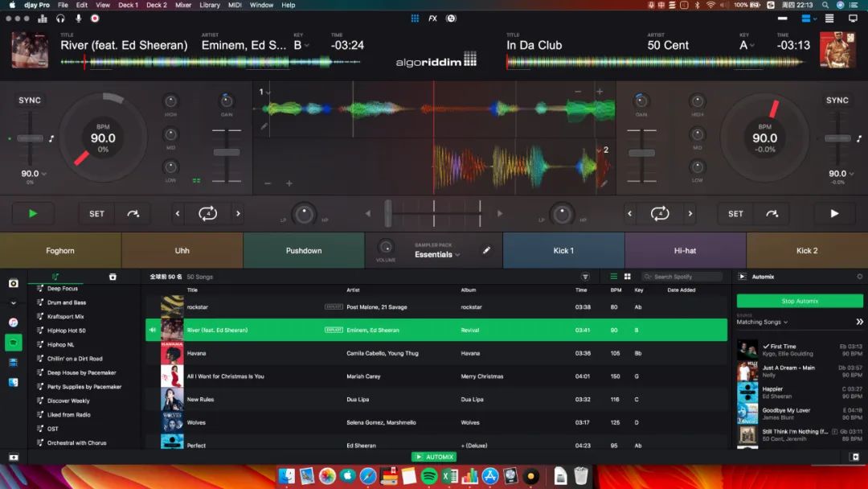Toggle the loop button on Deck 1

point(207,214)
